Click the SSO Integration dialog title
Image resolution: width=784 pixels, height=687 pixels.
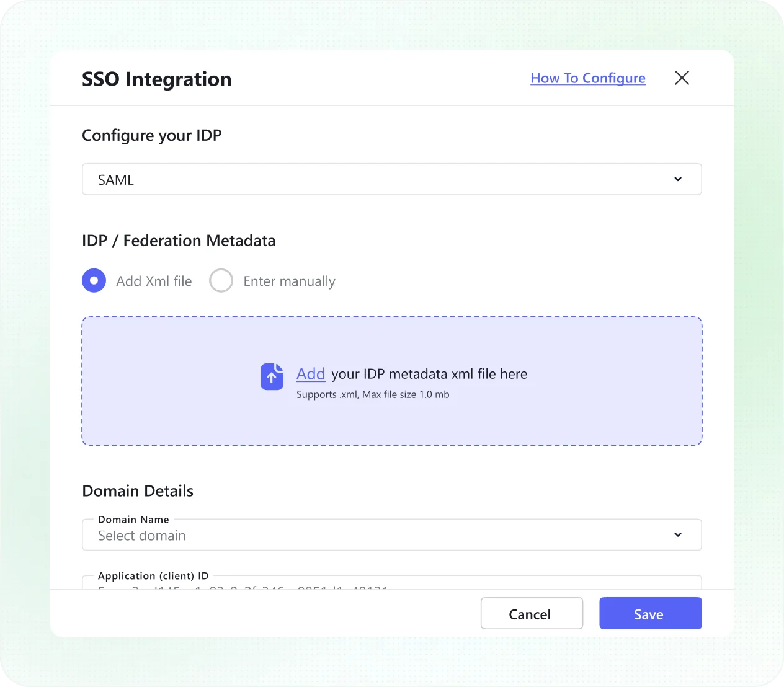pos(157,79)
